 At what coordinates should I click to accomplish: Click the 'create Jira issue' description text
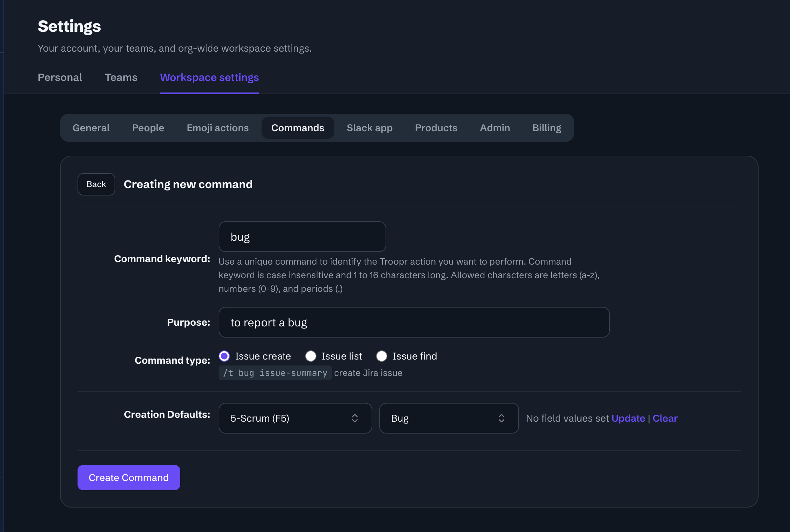pos(368,373)
